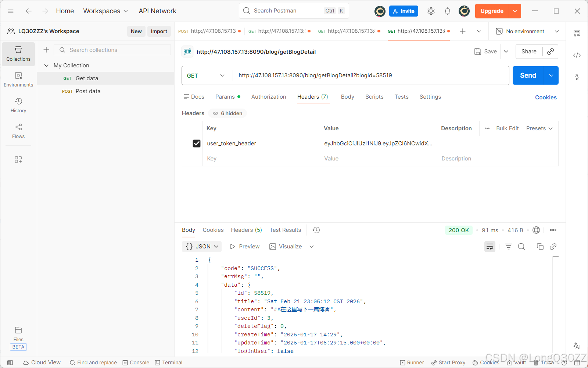The height and width of the screenshot is (368, 588).
Task: Open the user avatar next to Upgrade
Action: [464, 11]
